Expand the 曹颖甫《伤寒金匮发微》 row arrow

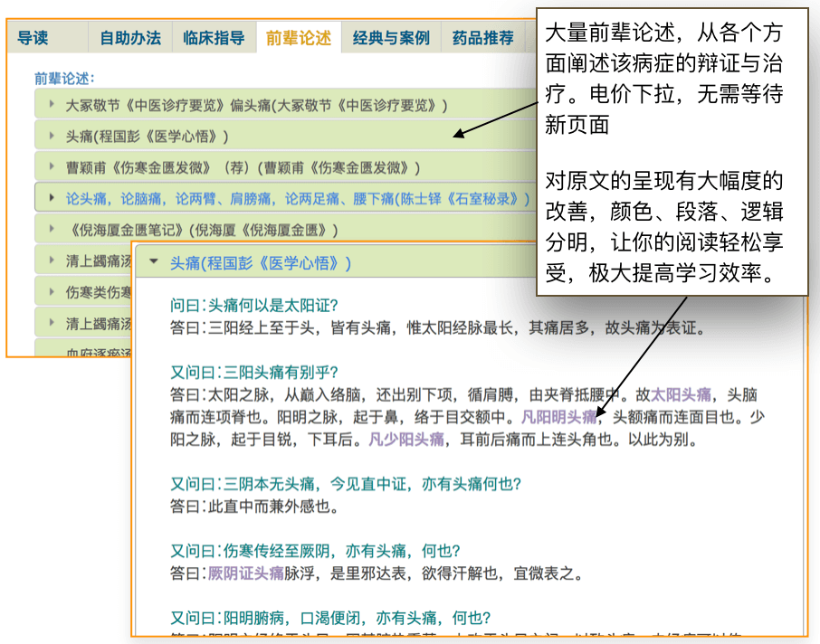(52, 167)
